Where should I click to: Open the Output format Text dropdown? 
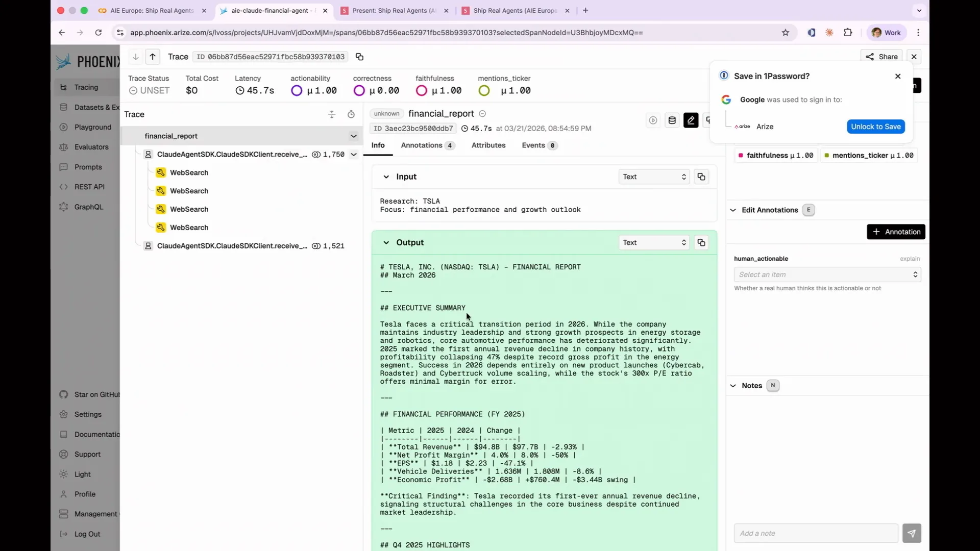(x=654, y=242)
